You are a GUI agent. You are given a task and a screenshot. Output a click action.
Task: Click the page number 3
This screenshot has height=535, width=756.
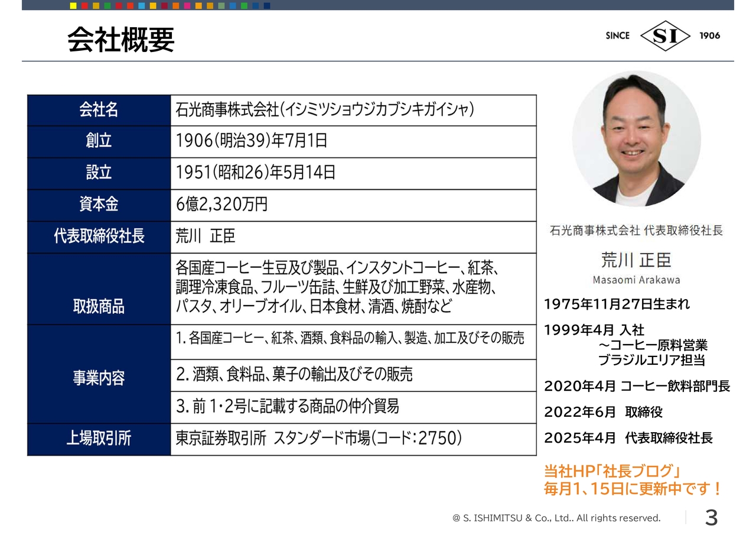point(711,518)
